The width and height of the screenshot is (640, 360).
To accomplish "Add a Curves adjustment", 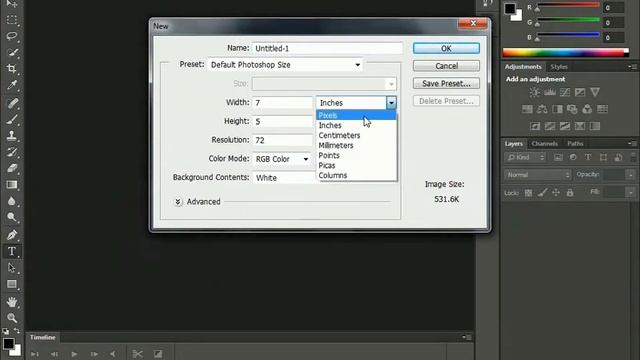I will [565, 92].
